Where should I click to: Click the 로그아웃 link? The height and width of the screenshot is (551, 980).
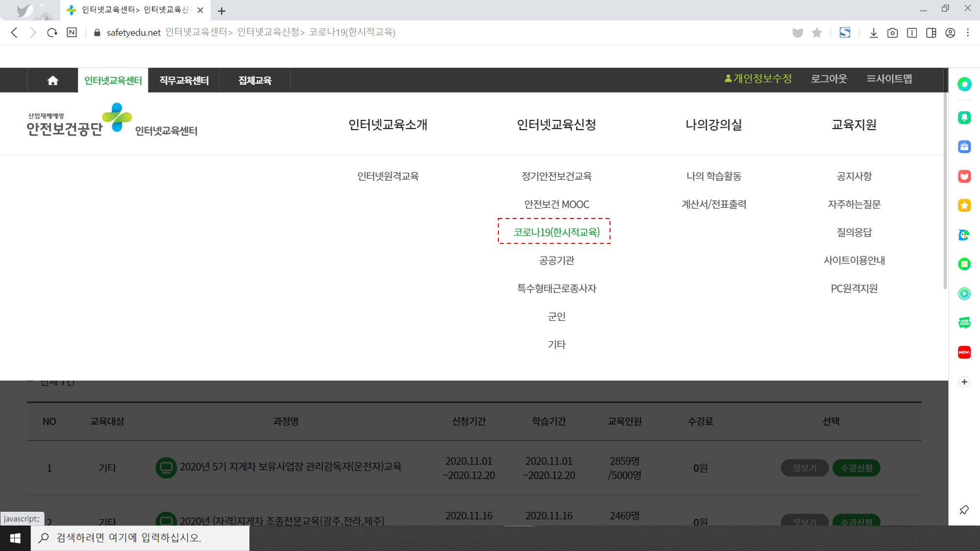click(829, 79)
